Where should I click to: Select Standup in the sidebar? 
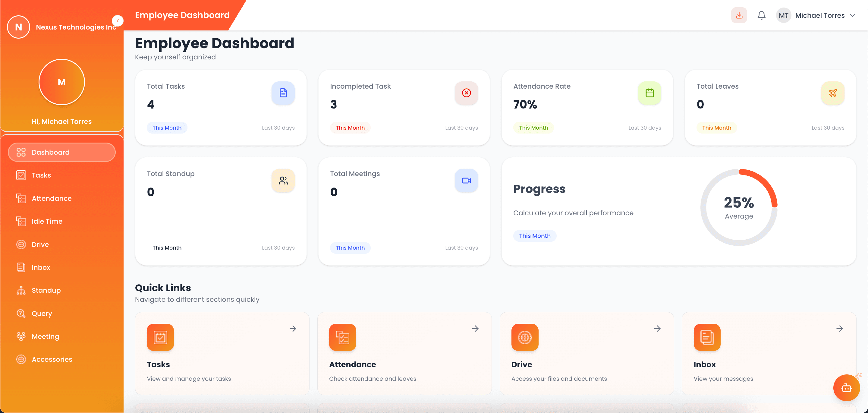click(46, 290)
